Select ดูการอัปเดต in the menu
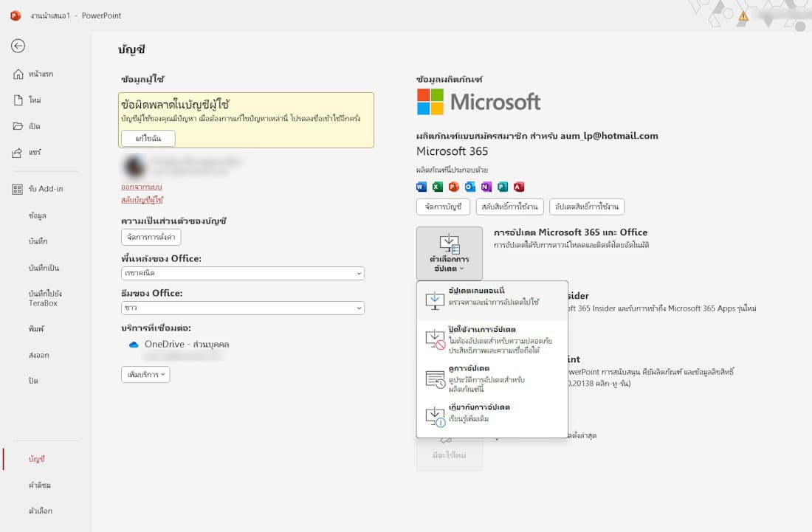The width and height of the screenshot is (812, 532). [492, 379]
